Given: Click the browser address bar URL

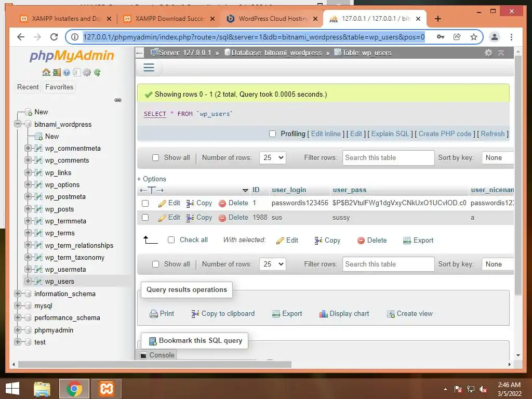Looking at the screenshot, I should 254,37.
